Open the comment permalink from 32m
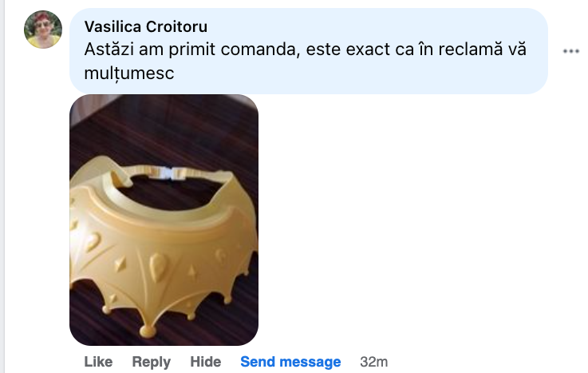Image resolution: width=588 pixels, height=373 pixels. click(x=374, y=362)
